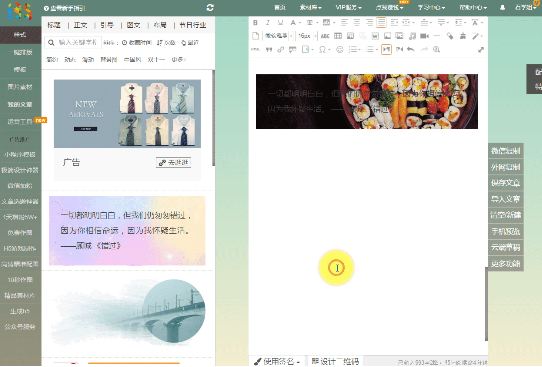This screenshot has width=542, height=367.
Task: Click the style panel vertical scrollbar
Action: (213, 117)
